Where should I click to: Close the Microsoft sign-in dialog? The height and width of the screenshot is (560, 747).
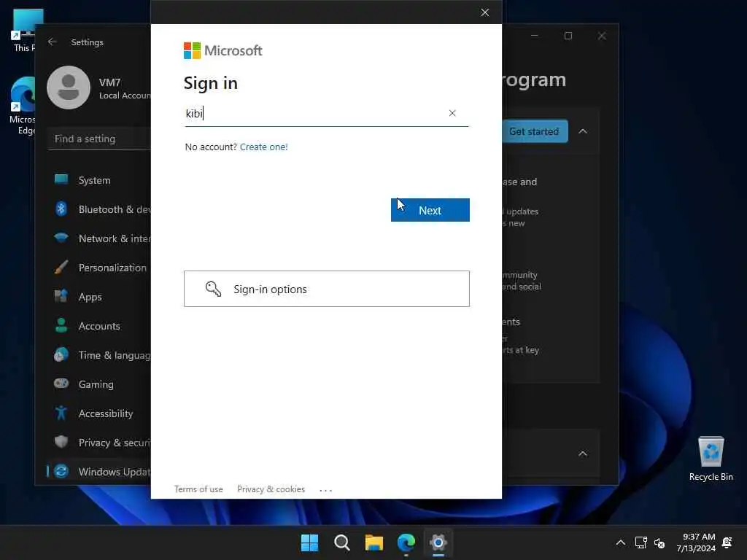point(484,12)
